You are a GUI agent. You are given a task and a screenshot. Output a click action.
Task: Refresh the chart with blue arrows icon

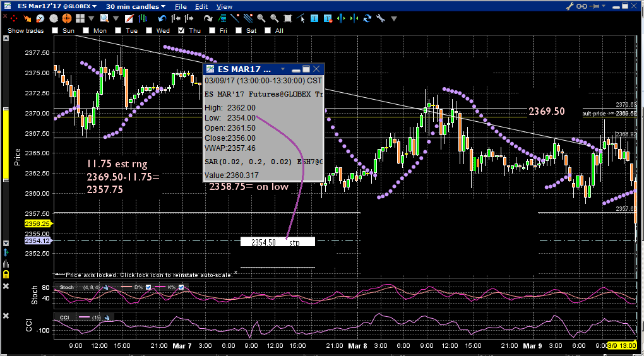(x=367, y=18)
